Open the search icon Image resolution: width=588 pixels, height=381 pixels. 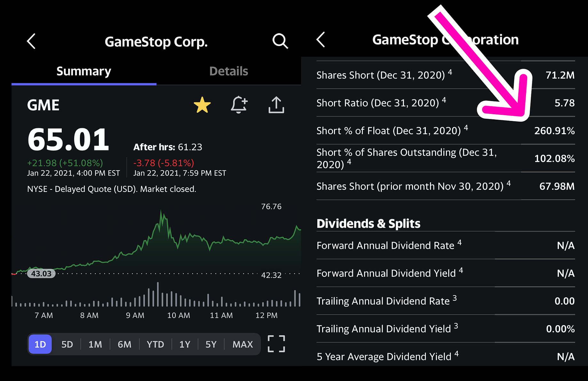280,41
